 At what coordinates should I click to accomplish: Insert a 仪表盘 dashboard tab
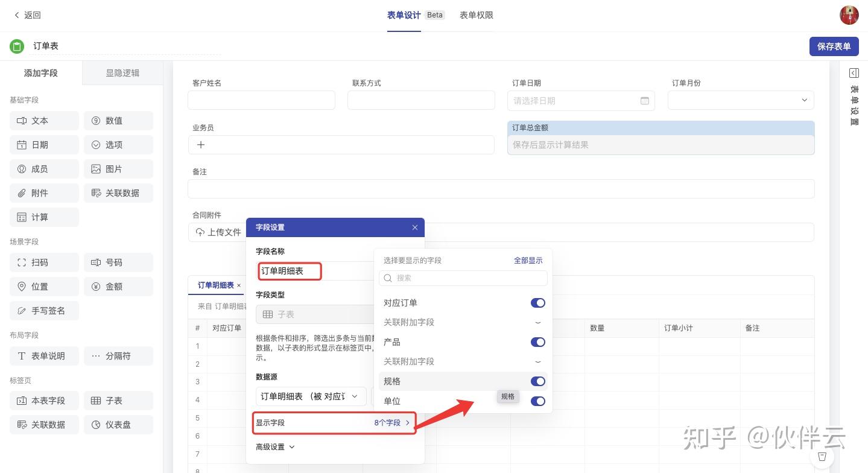click(x=118, y=425)
